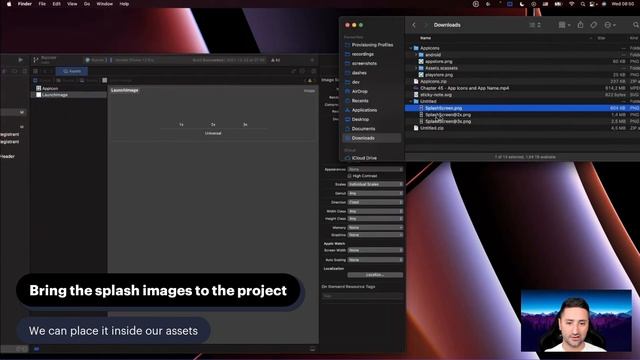Select the Assets tab in Xcode

click(72, 71)
